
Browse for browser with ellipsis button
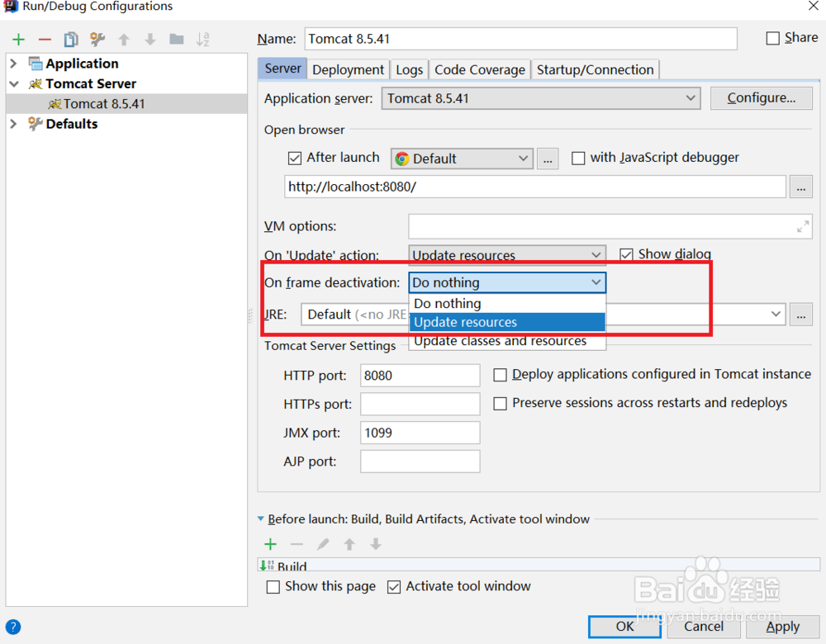point(548,159)
